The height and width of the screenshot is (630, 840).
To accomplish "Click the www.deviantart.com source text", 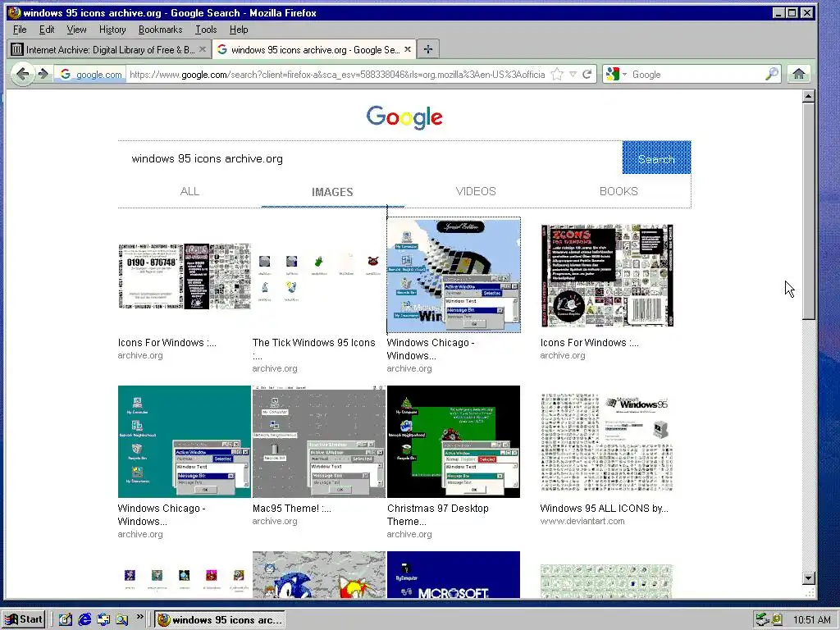I will coord(582,521).
